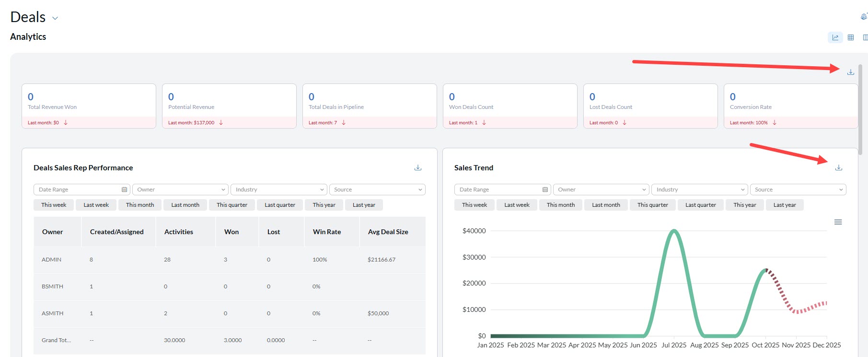Screen dimensions: 868x357
Task: Download the Deals Sales Rep Performance report
Action: pyautogui.click(x=417, y=167)
